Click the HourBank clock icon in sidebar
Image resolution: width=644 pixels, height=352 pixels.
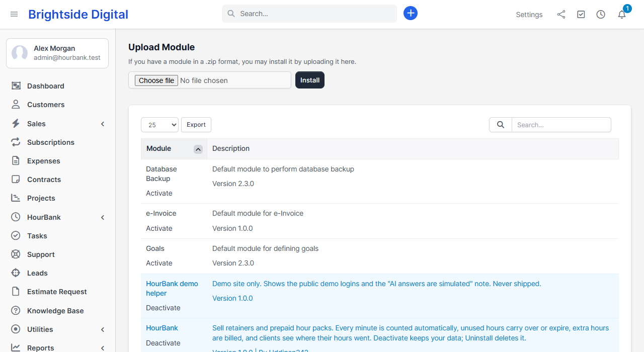pos(16,217)
